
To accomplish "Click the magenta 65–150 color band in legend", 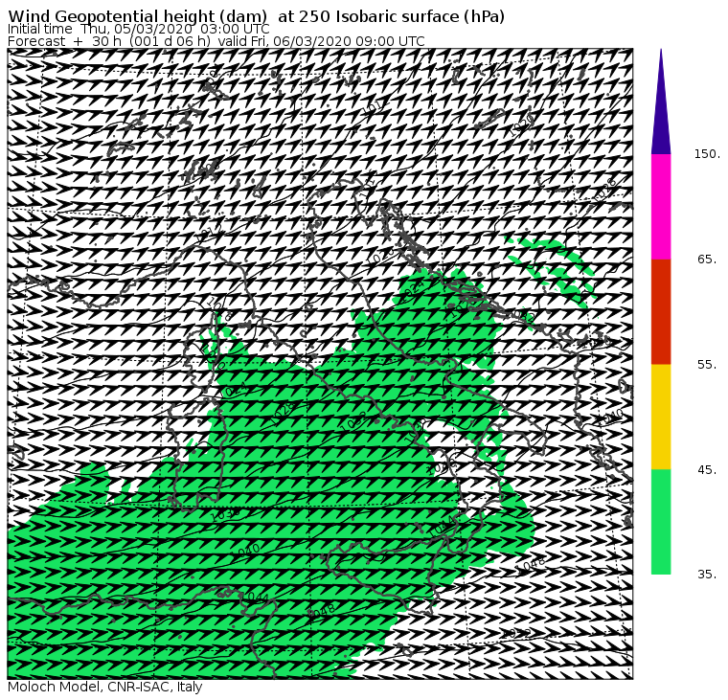I will click(x=661, y=207).
